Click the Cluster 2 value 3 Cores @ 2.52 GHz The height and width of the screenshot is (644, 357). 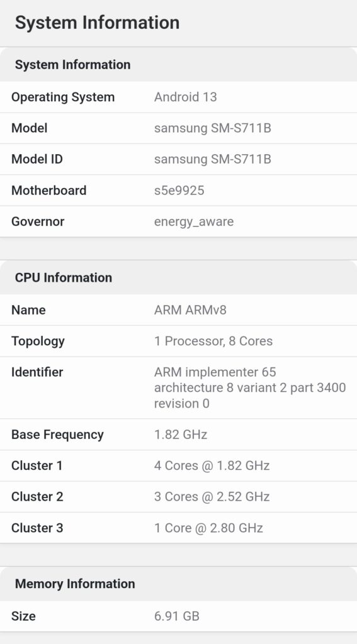(212, 497)
